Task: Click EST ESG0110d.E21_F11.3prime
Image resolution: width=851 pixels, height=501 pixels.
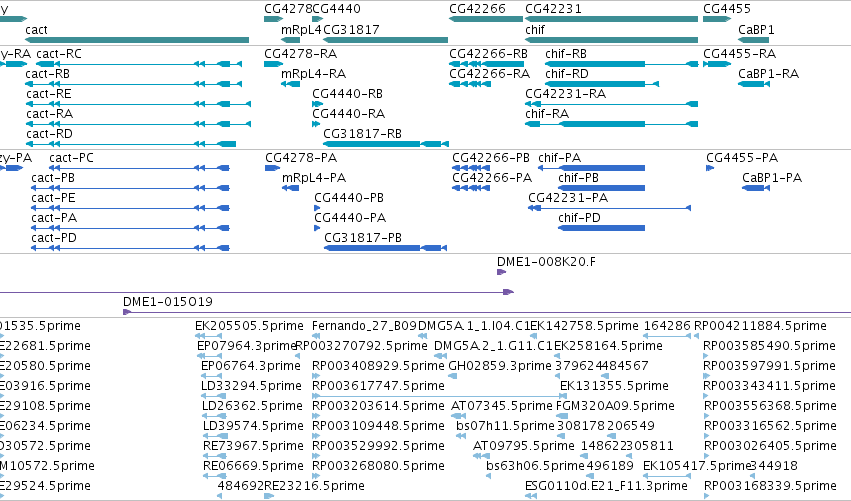Action: pos(531,496)
